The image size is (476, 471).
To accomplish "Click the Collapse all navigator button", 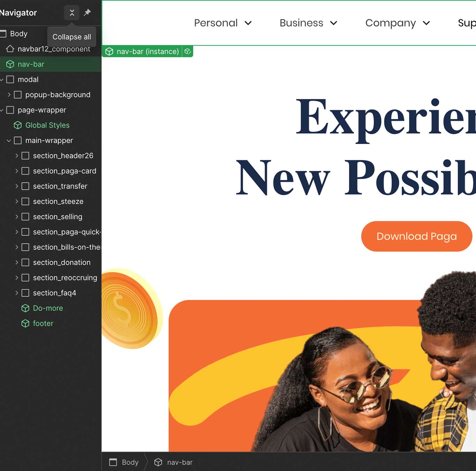I will coord(72,13).
